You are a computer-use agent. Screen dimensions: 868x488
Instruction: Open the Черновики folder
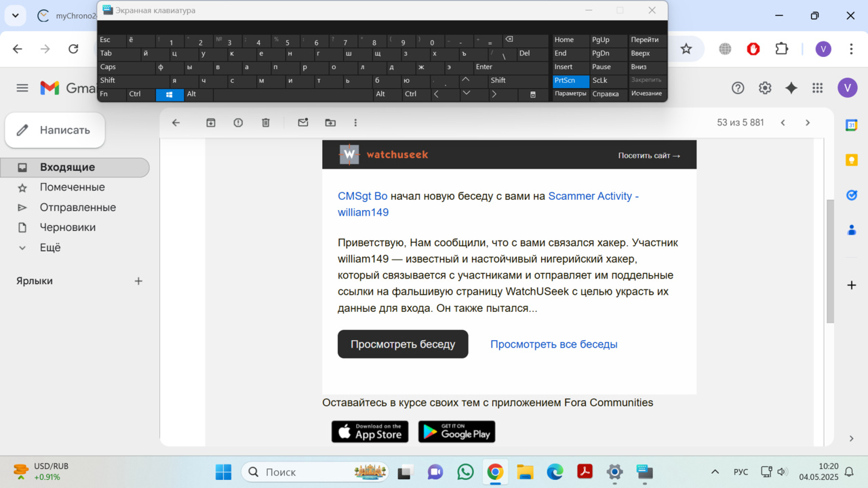point(67,228)
